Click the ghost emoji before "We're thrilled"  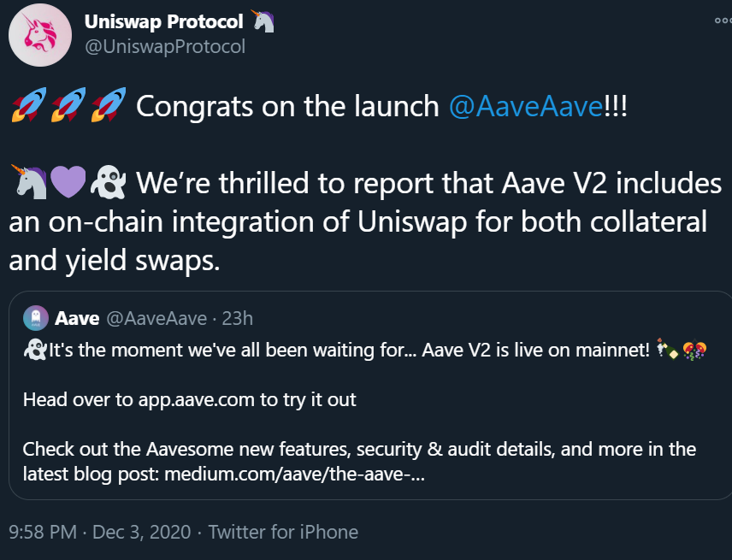[x=109, y=182]
